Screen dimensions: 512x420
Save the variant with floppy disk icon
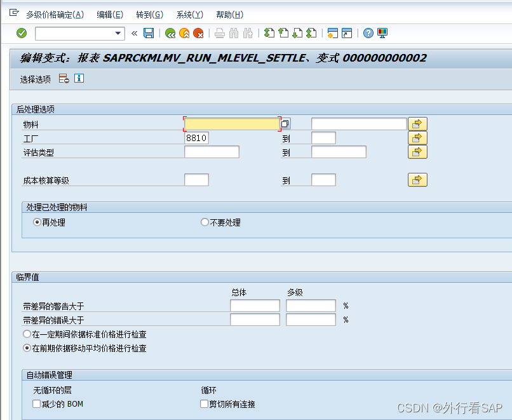(x=149, y=33)
